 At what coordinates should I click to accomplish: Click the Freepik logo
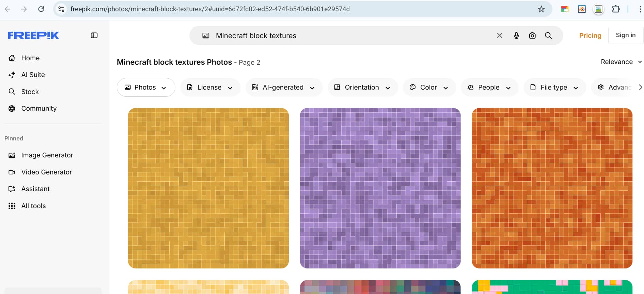tap(33, 35)
